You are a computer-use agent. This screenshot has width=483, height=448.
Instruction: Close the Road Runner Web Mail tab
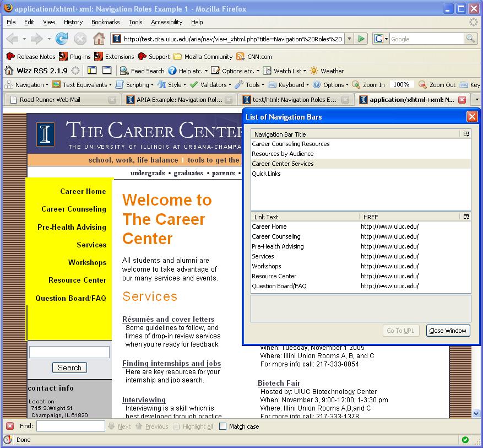point(112,100)
